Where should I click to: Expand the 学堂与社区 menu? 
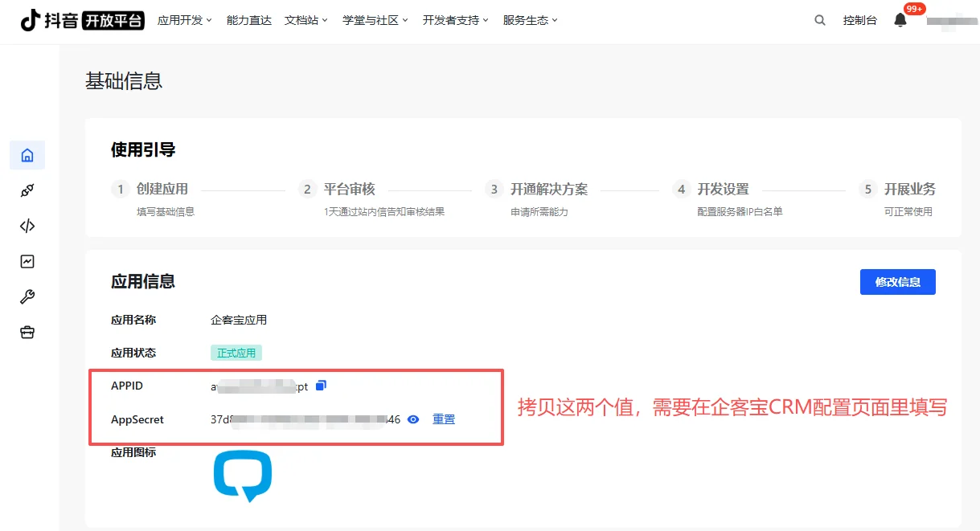[375, 20]
